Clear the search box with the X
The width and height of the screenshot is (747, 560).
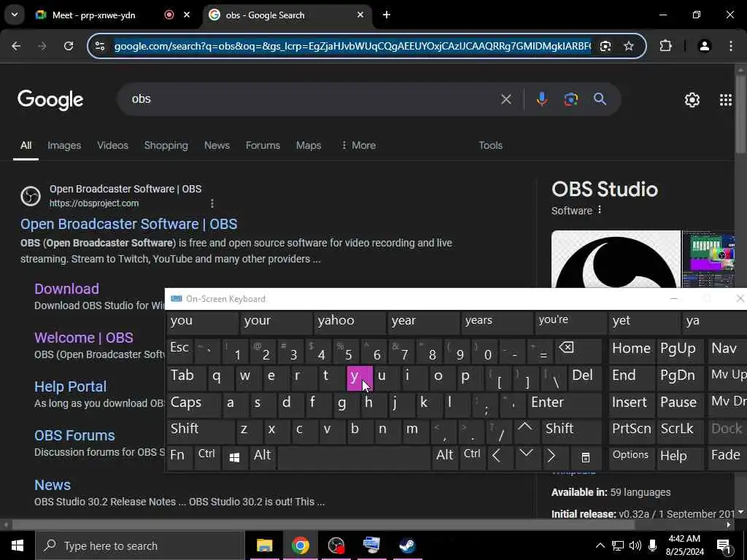pos(506,99)
